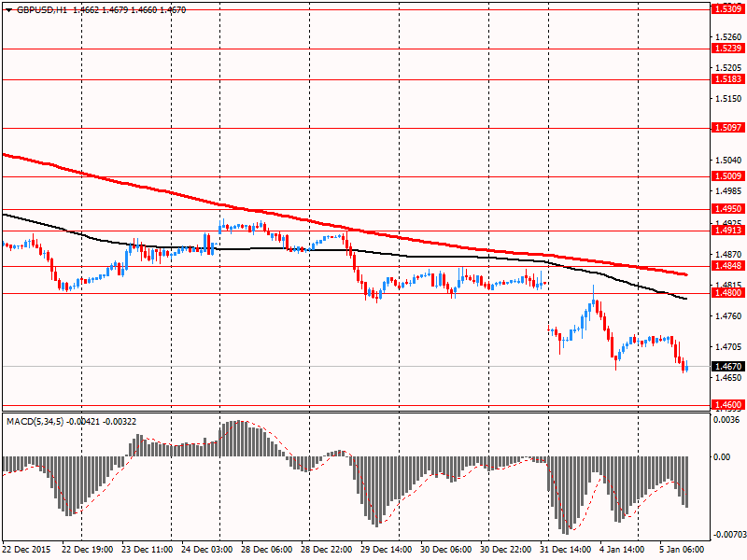
Task: Click the current price label 1.4670
Action: 728,366
